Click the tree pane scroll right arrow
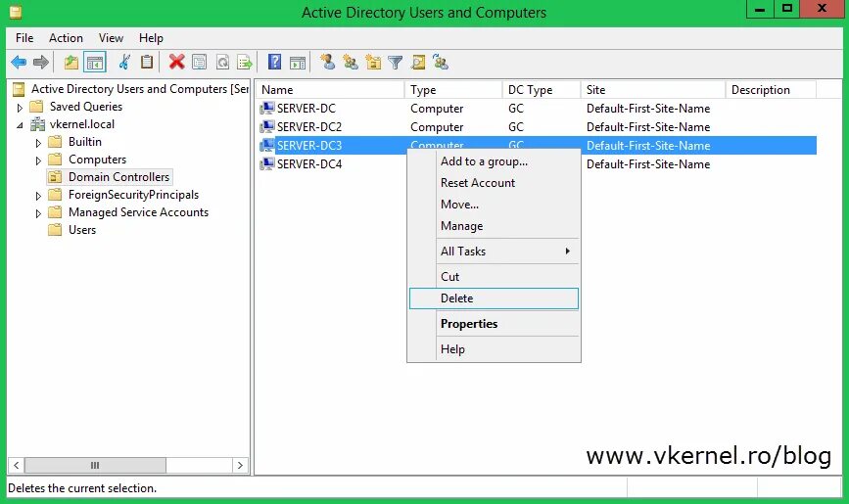The width and height of the screenshot is (849, 504). click(240, 465)
